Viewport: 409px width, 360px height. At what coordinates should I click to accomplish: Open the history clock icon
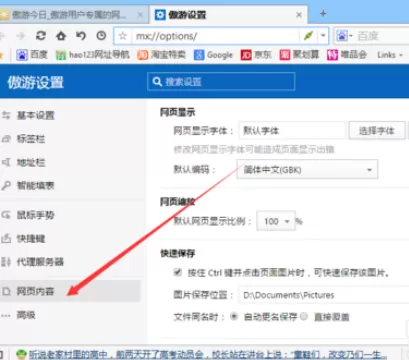101,35
